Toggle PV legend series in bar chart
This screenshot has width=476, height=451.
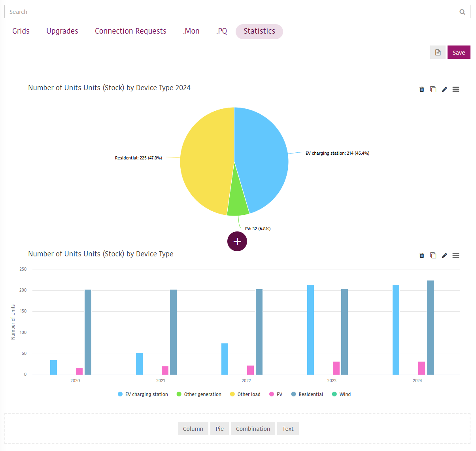[276, 394]
